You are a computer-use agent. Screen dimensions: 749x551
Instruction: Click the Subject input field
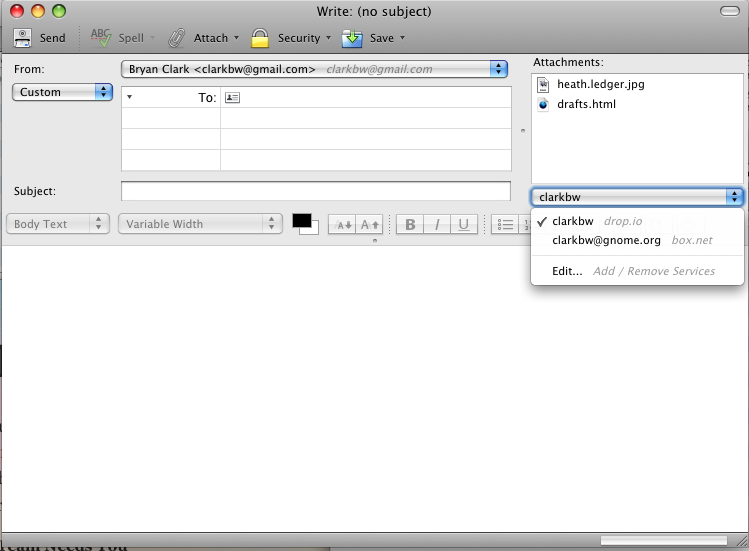[x=316, y=191]
